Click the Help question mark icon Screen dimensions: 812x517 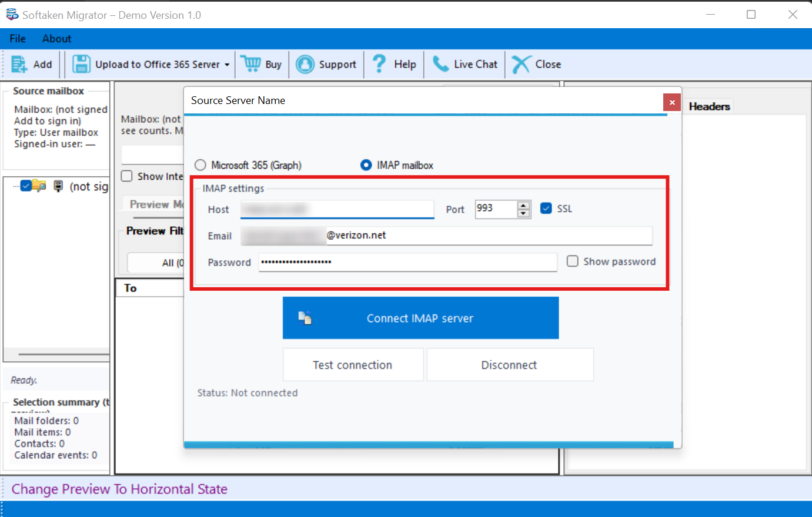coord(379,63)
